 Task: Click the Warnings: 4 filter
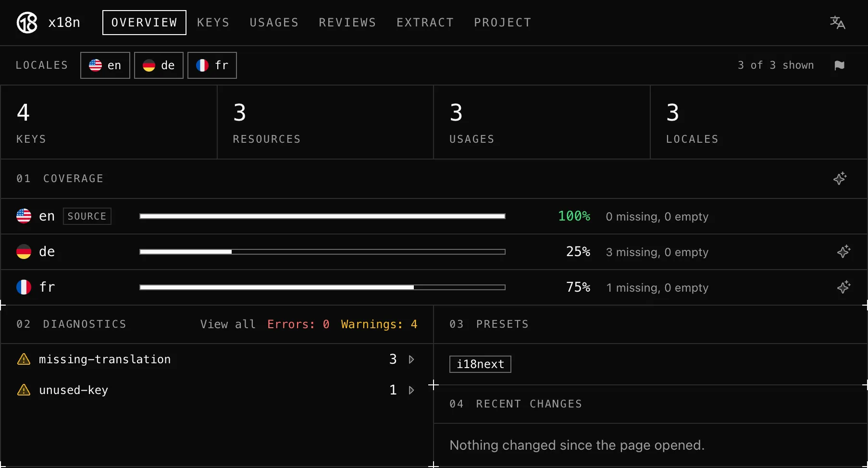click(379, 324)
